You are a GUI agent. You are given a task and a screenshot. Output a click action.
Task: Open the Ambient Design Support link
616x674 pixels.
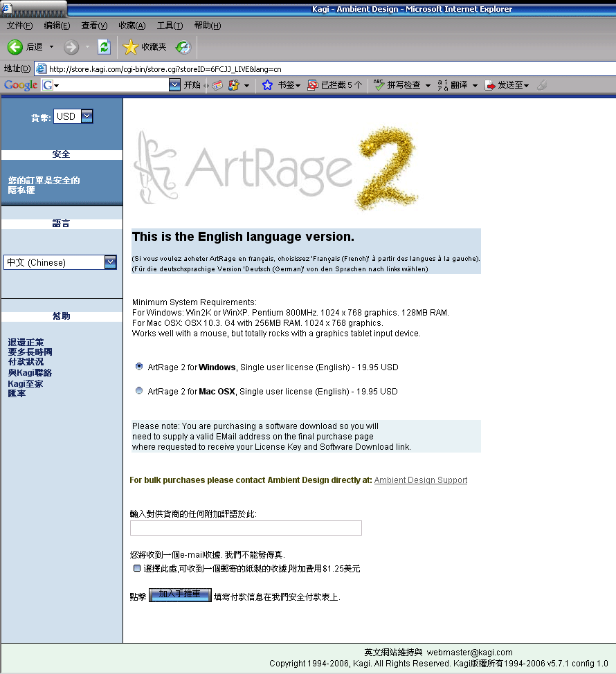click(x=420, y=480)
